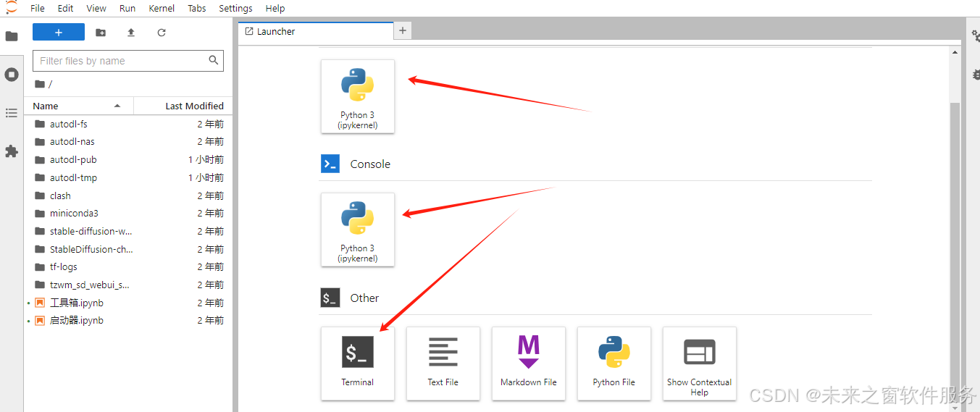Open Show Contextual Help
The image size is (980, 412).
700,363
